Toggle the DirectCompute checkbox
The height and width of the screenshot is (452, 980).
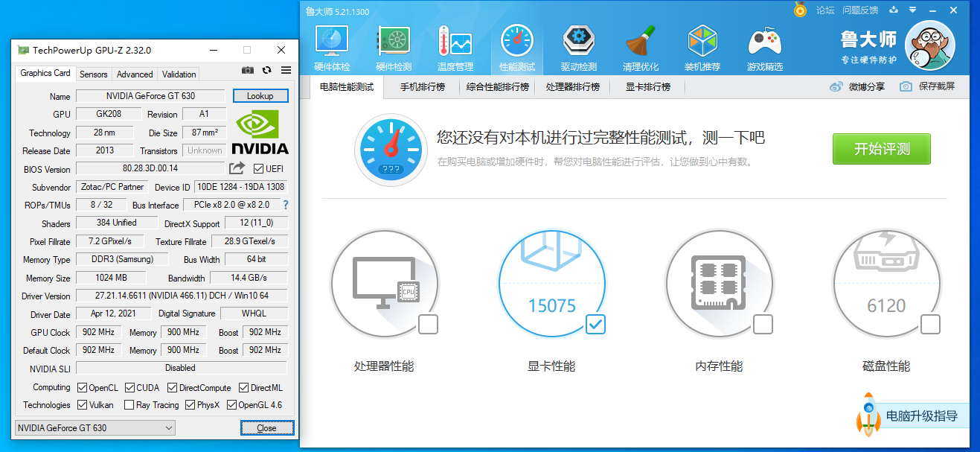coord(173,387)
